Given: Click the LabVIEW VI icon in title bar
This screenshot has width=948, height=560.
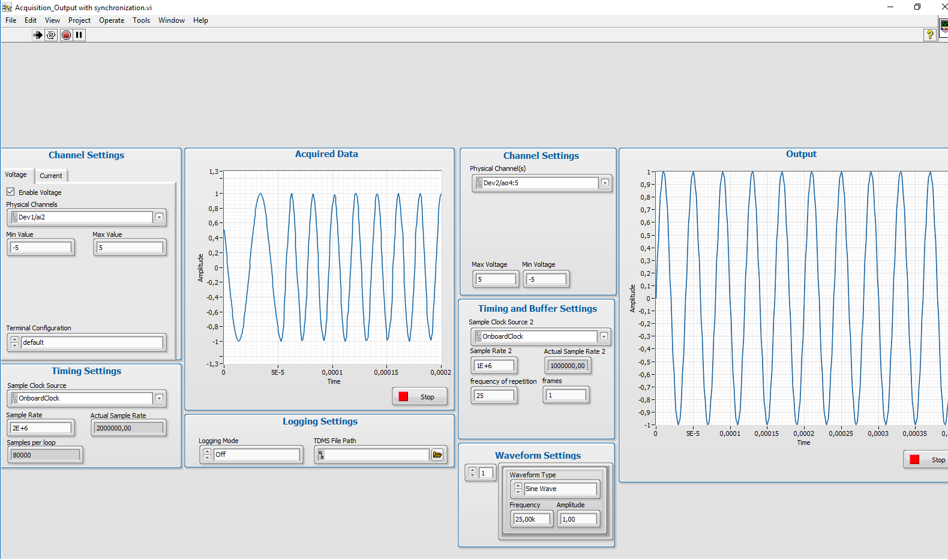Looking at the screenshot, I should [7, 7].
